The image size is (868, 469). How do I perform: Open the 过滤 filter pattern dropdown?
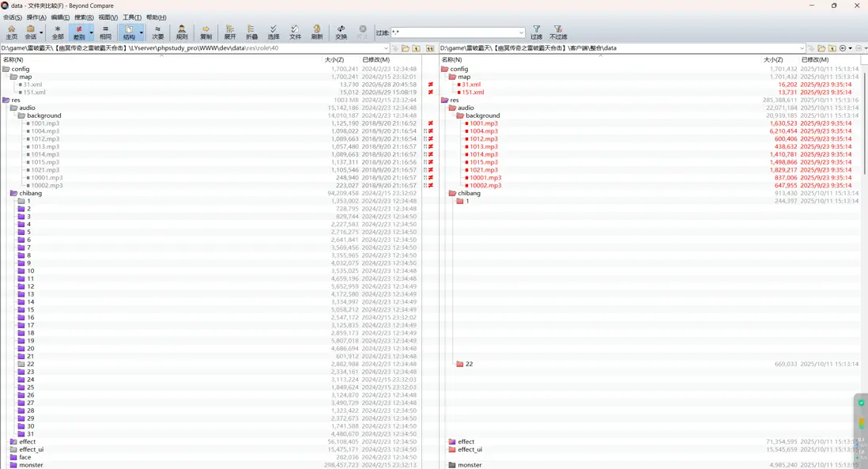click(521, 32)
